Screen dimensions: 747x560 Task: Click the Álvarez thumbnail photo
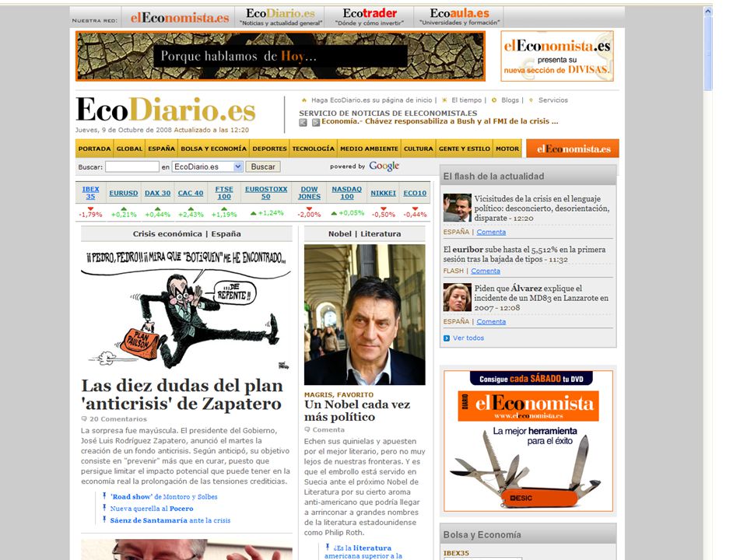pyautogui.click(x=457, y=297)
